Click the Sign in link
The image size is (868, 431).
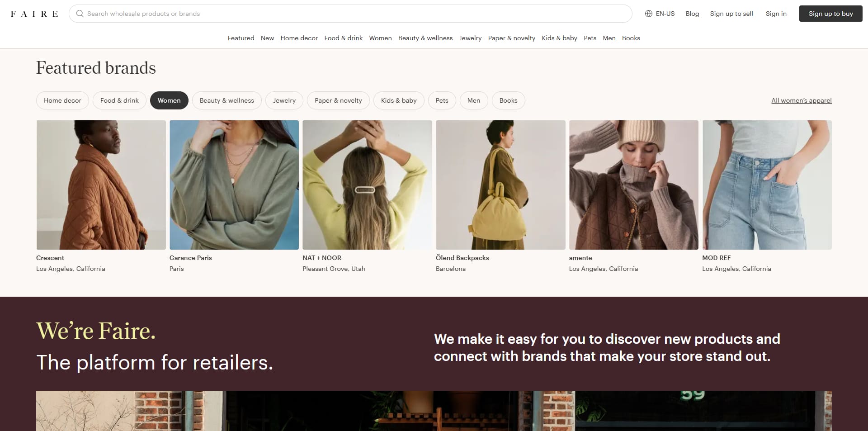pos(776,14)
